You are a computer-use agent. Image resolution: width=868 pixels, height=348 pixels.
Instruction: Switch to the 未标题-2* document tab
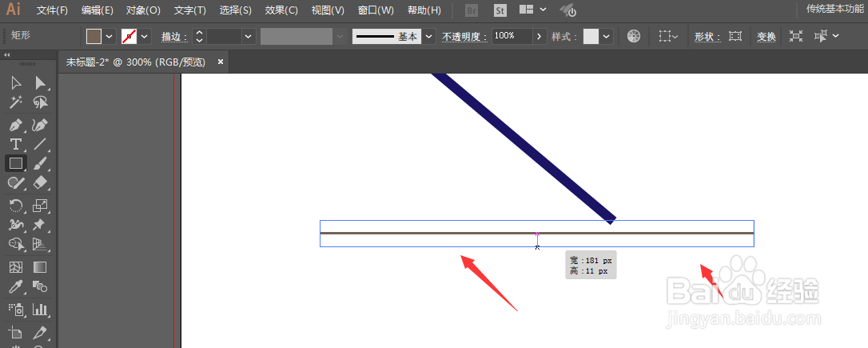click(136, 62)
